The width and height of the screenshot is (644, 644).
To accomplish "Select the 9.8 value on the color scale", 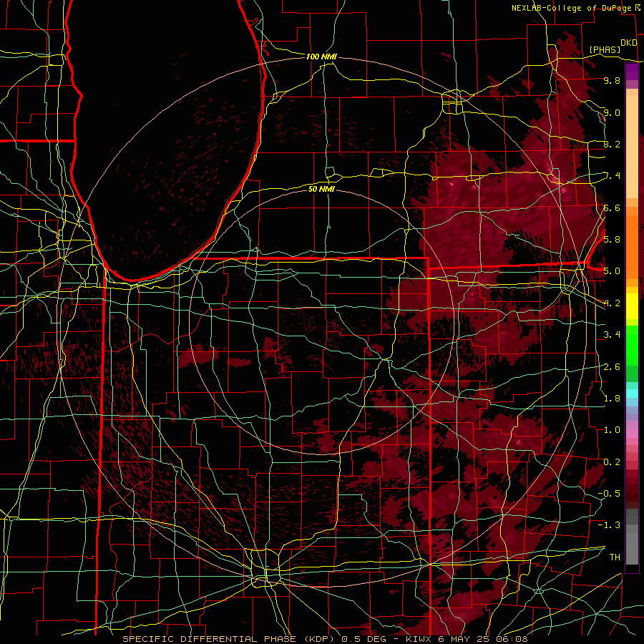I will [612, 80].
